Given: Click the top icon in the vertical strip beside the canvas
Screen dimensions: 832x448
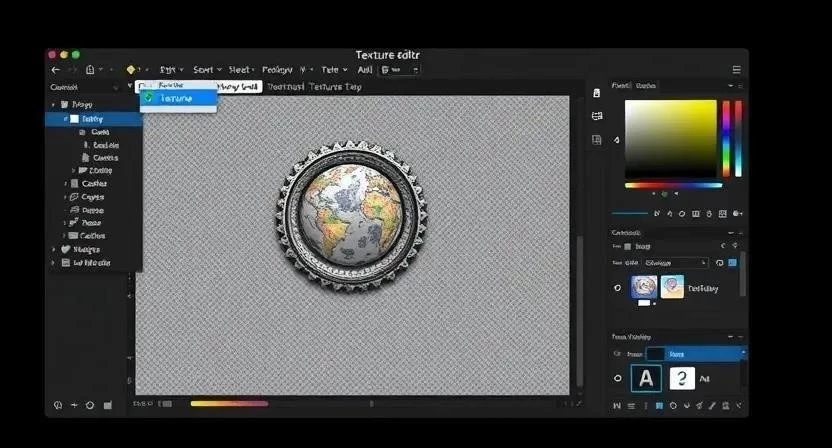Looking at the screenshot, I should [597, 93].
